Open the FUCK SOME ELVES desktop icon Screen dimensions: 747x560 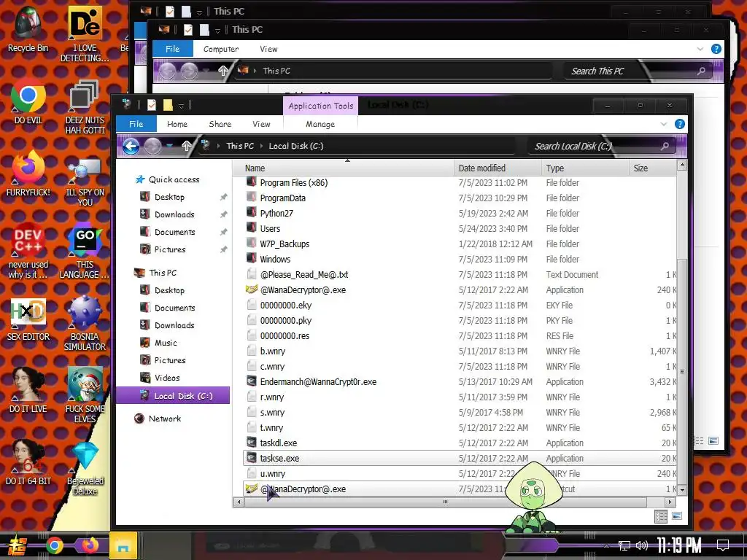[85, 395]
